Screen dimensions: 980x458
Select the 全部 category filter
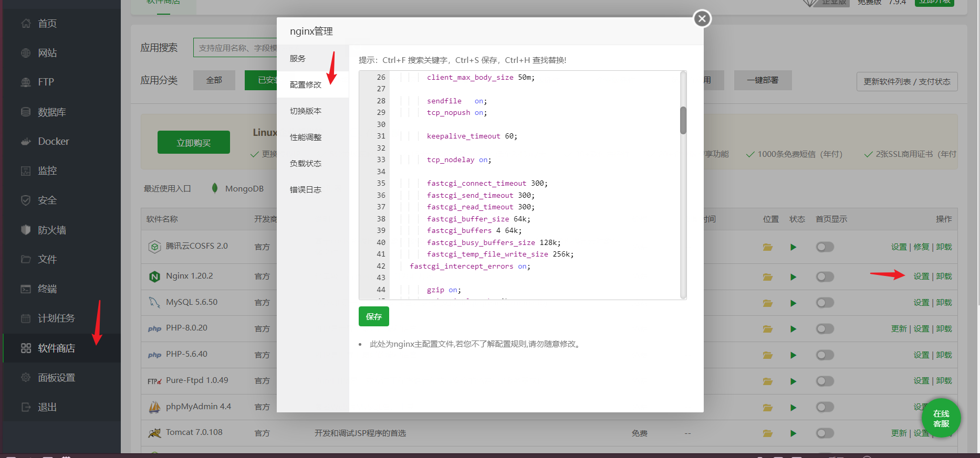pos(214,80)
